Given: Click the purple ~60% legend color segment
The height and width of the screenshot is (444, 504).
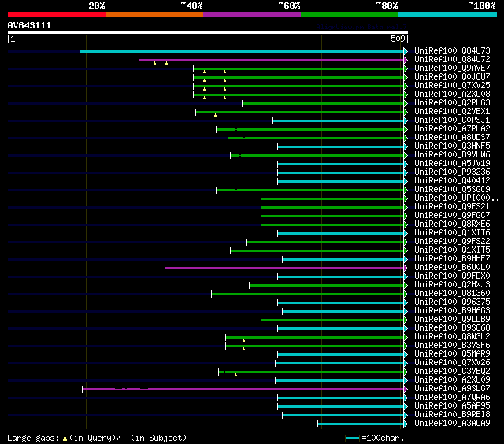Looking at the screenshot, I should click(x=252, y=14).
